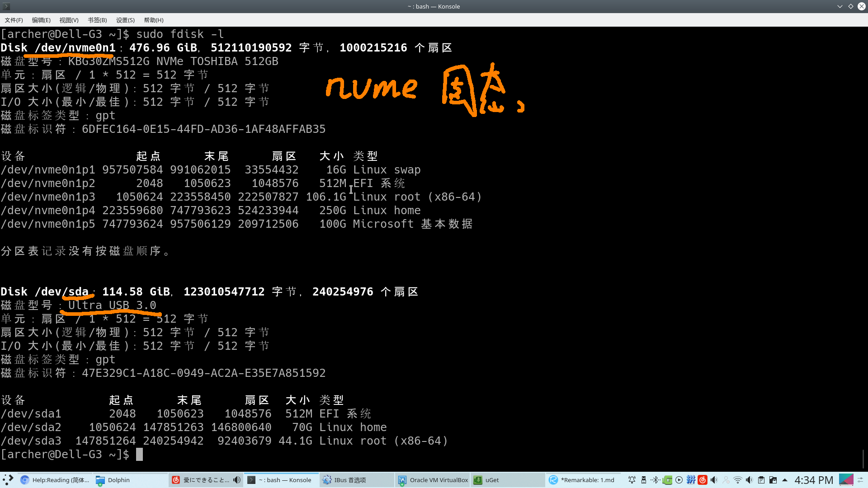Viewport: 868px width, 488px height.
Task: Mute audio icon on music player task
Action: pyautogui.click(x=237, y=480)
